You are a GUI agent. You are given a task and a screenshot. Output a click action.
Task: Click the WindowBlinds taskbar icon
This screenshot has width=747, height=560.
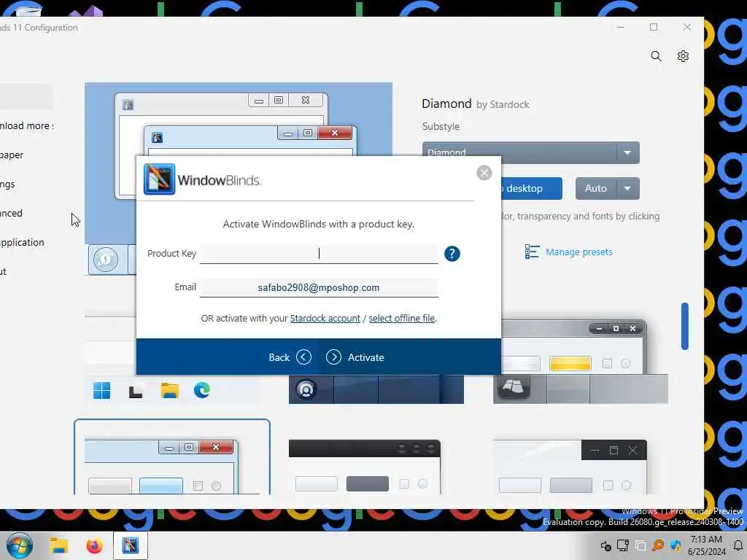[130, 545]
